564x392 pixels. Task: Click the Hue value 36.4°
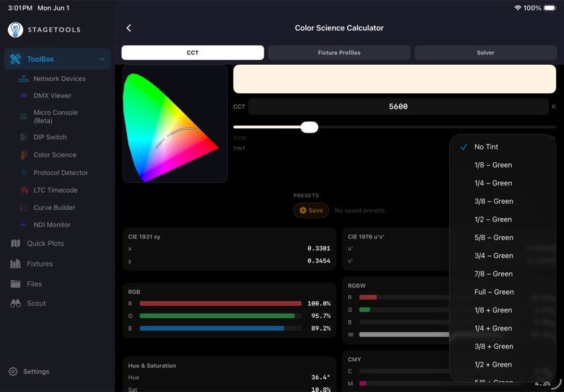[x=321, y=377]
